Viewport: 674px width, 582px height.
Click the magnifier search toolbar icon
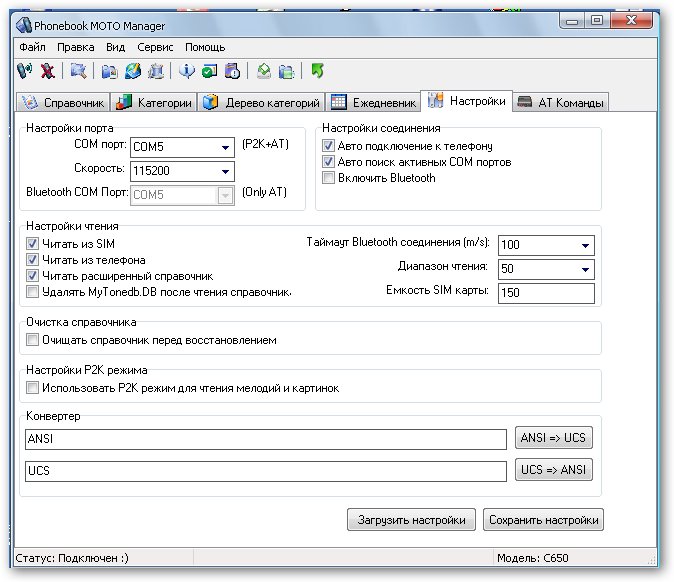[78, 71]
